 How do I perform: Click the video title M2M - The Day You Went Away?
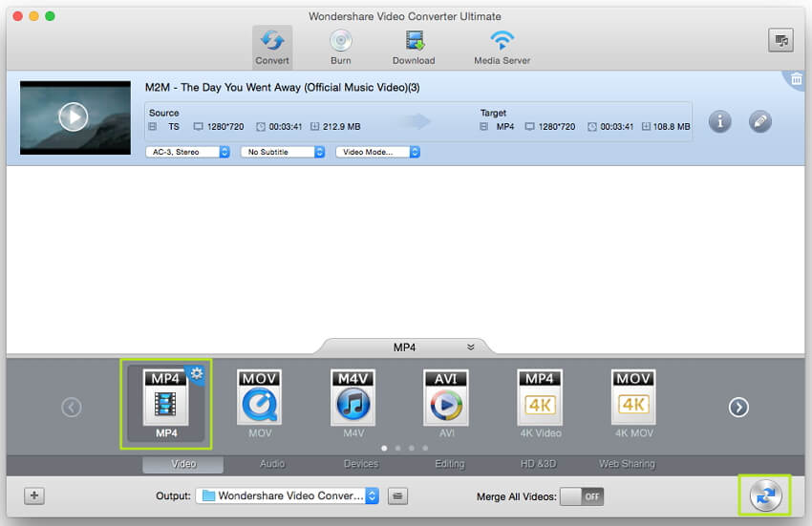click(x=282, y=88)
